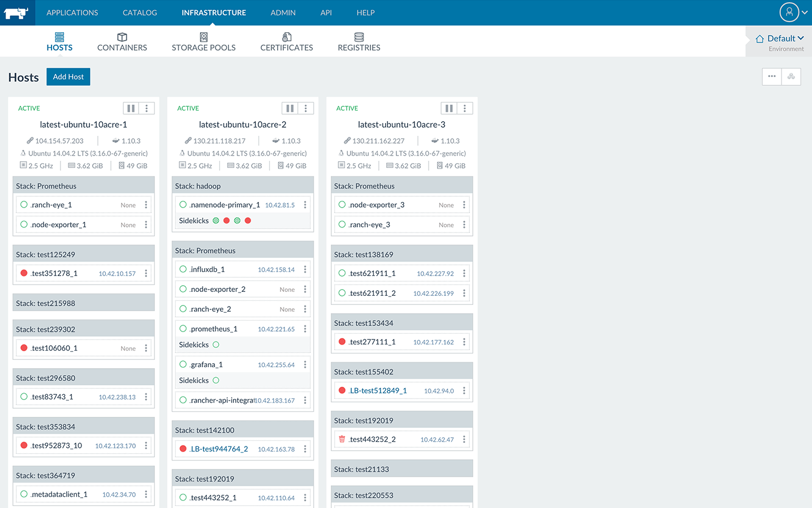
Task: Open the Certificates icon
Action: tap(287, 37)
